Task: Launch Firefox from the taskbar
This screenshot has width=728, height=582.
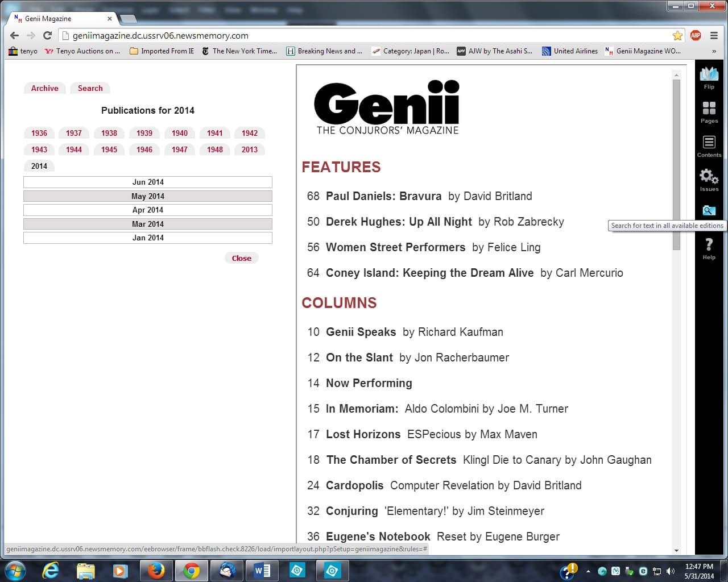Action: [x=155, y=570]
